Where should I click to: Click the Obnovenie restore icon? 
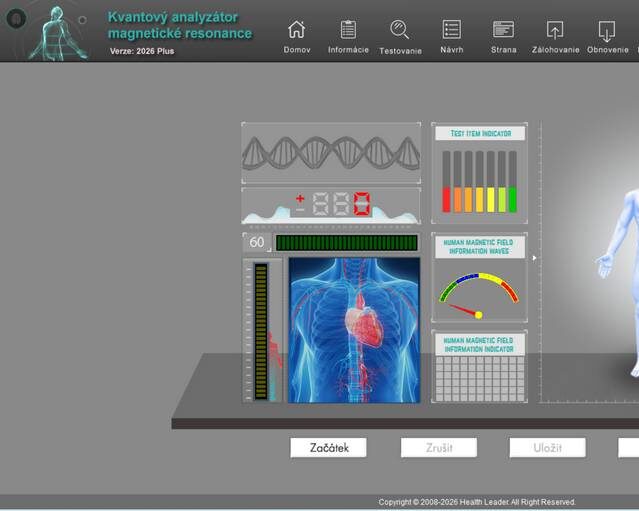pos(607,31)
